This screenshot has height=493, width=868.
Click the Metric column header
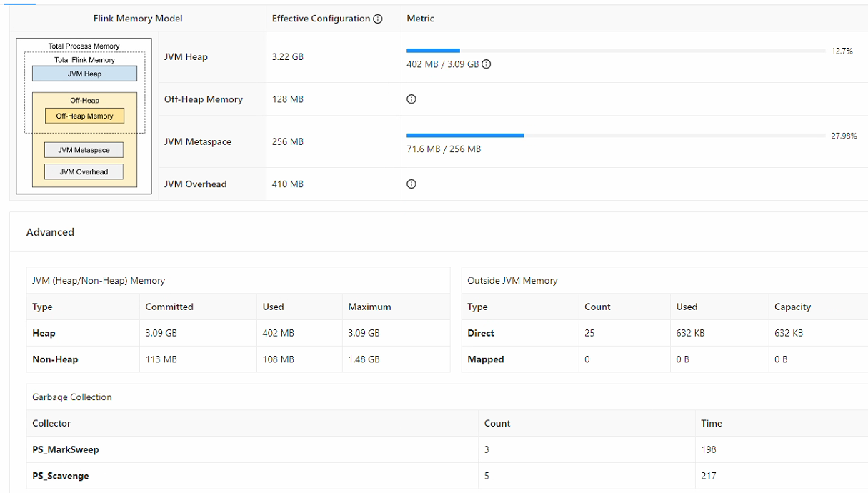421,19
